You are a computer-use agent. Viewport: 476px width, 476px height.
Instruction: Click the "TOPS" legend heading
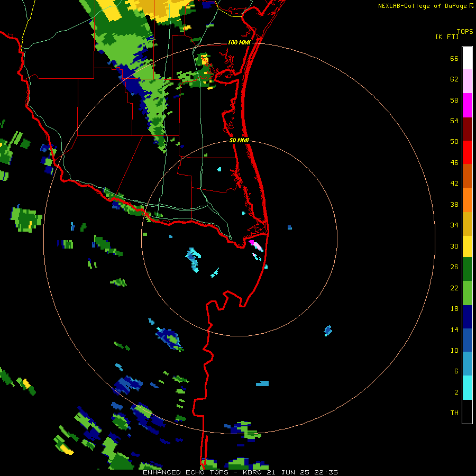point(465,31)
